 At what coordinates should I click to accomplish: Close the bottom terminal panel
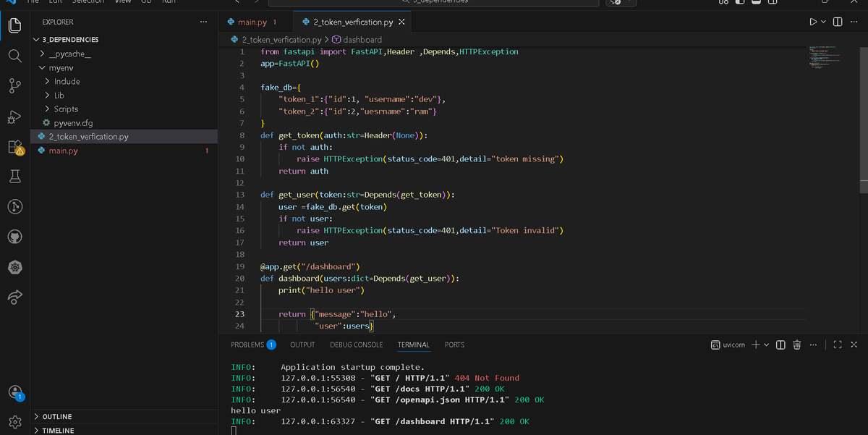854,345
